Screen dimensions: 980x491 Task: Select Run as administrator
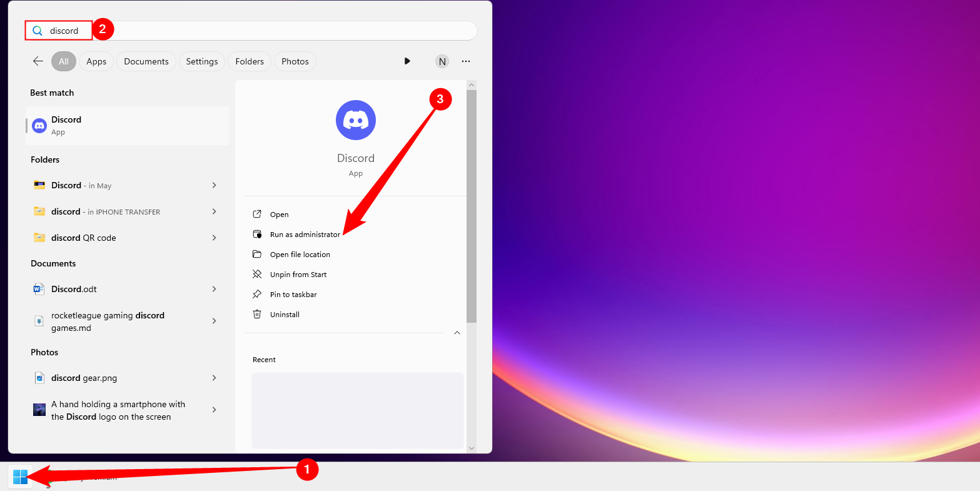coord(304,234)
